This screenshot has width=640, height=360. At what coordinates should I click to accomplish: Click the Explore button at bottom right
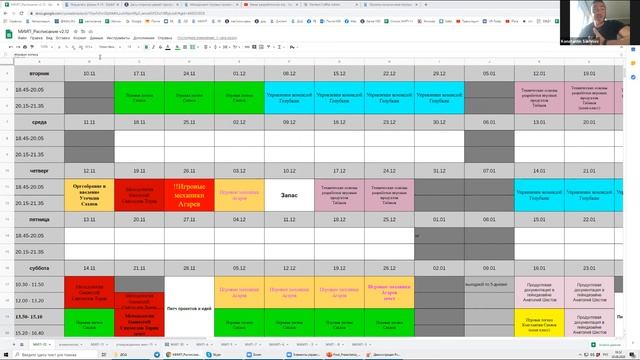coord(606,345)
